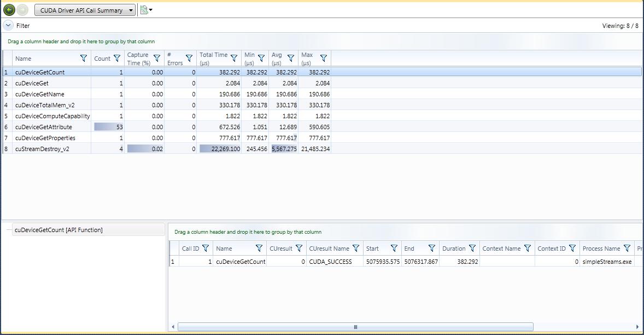The width and height of the screenshot is (644, 335).
Task: Open filter for # Errors column
Action: (x=189, y=59)
